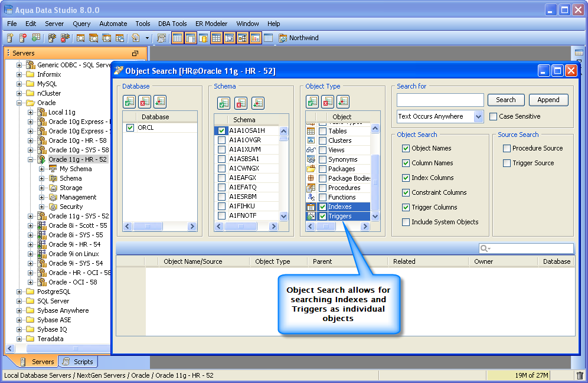Click the Search for text field
The width and height of the screenshot is (588, 383).
coord(440,100)
